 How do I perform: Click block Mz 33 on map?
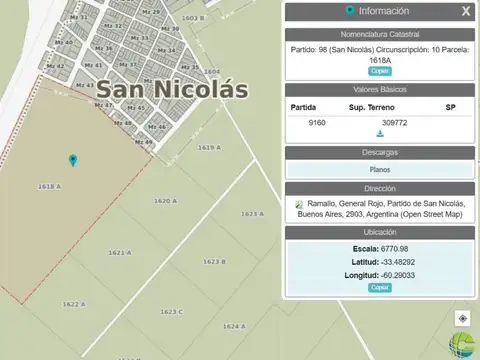pyautogui.click(x=139, y=38)
